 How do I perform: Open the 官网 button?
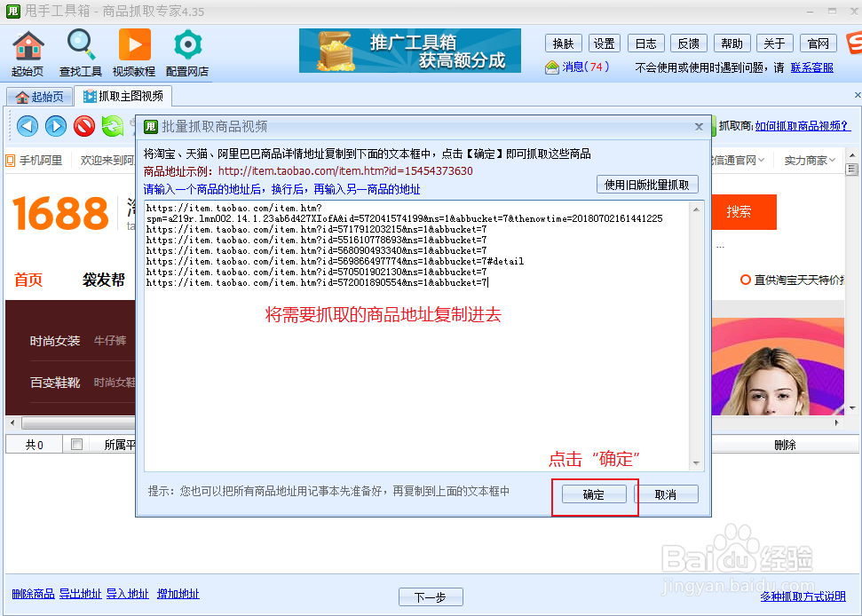[818, 43]
